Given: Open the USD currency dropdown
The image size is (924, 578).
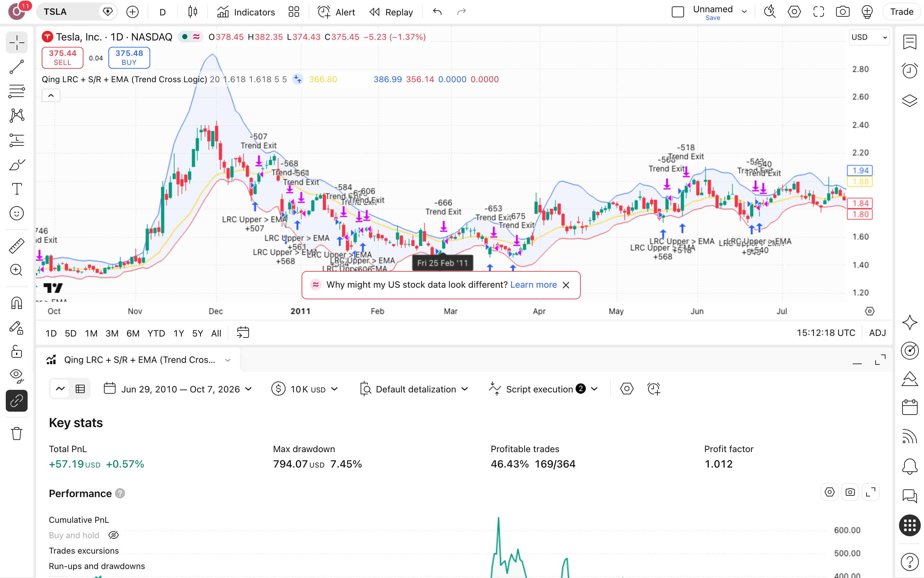Looking at the screenshot, I should pos(869,37).
